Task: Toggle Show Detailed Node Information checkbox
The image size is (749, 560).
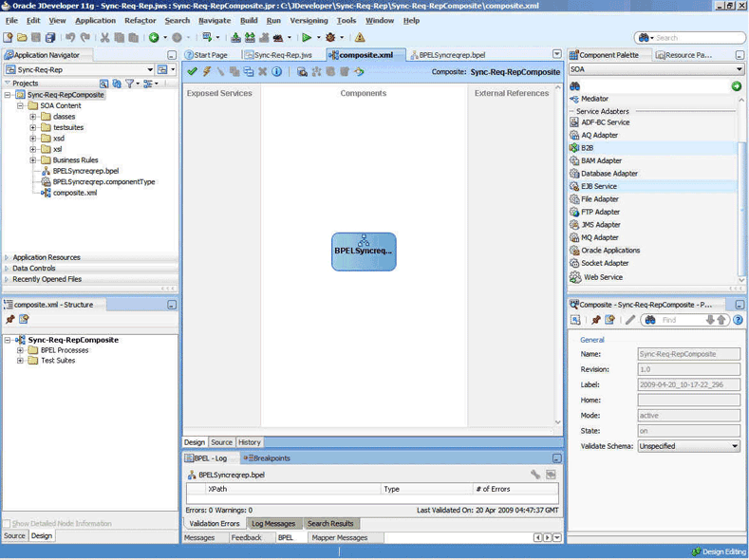Action: (x=8, y=523)
